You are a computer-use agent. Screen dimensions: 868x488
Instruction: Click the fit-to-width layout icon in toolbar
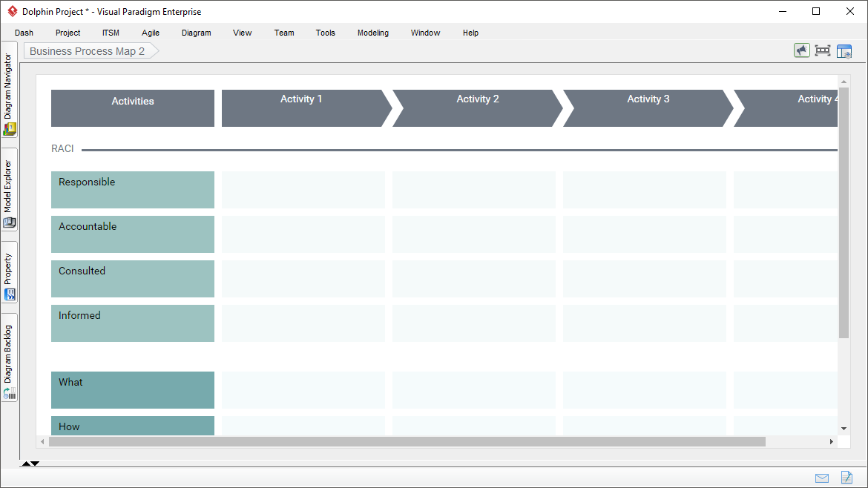click(823, 51)
